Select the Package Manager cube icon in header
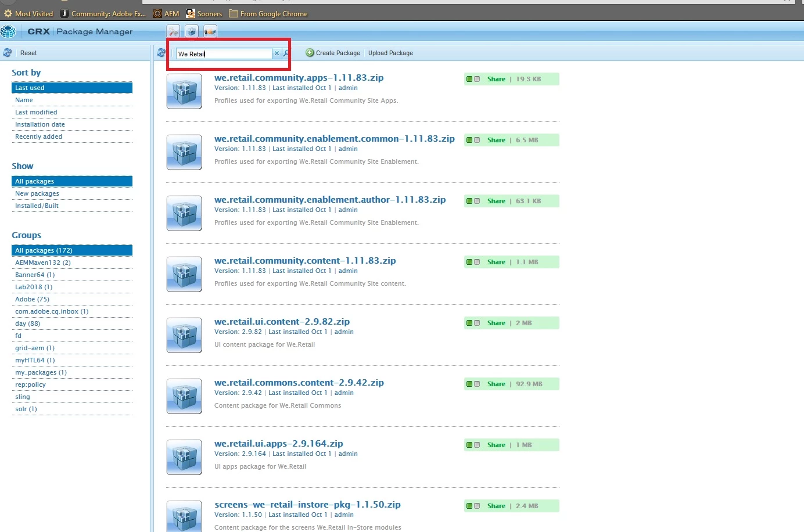Image resolution: width=804 pixels, height=532 pixels. click(192, 31)
